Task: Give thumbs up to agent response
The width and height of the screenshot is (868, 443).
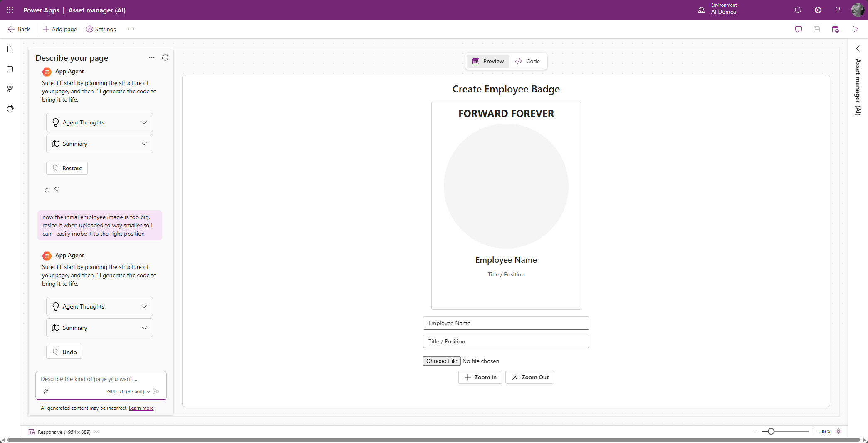Action: click(47, 189)
